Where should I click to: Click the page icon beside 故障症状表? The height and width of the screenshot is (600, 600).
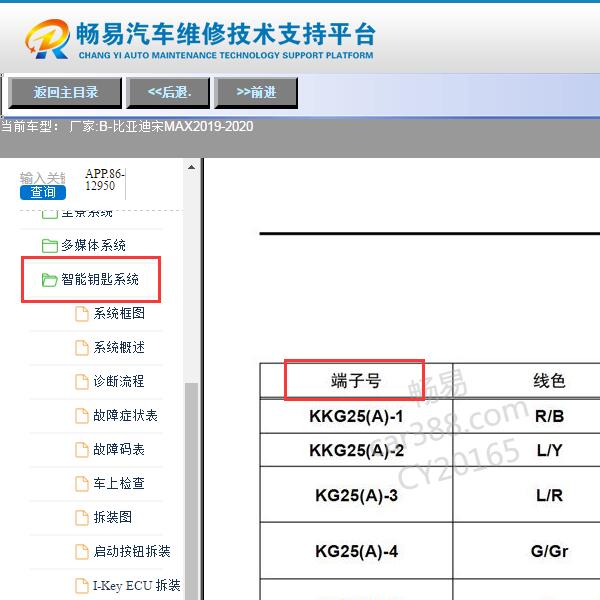[82, 416]
